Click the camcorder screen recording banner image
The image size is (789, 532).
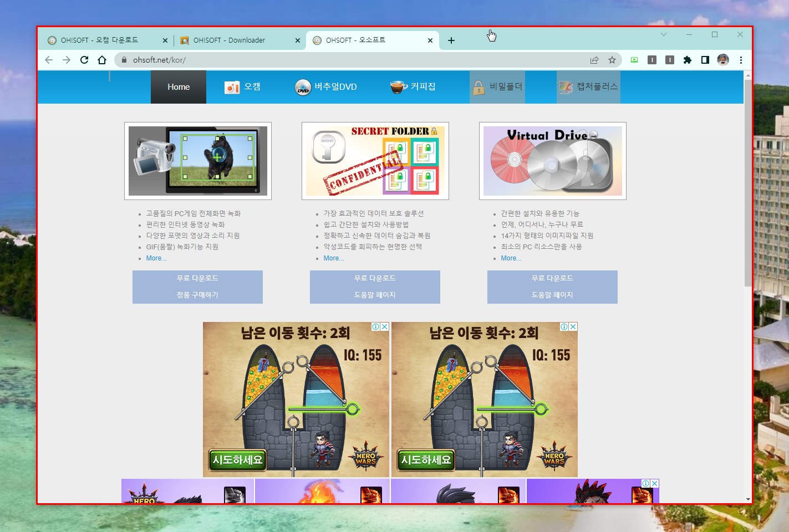point(198,161)
